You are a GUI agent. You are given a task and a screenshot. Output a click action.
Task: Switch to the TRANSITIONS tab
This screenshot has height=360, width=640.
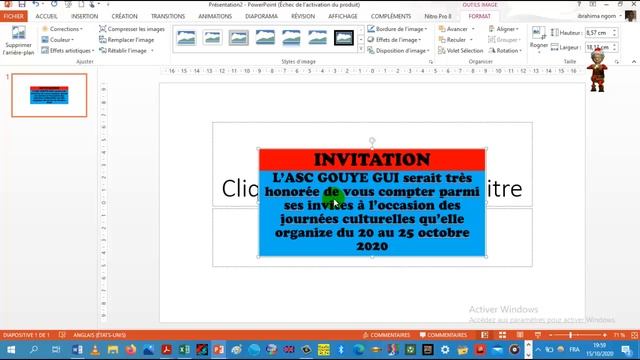tap(168, 16)
